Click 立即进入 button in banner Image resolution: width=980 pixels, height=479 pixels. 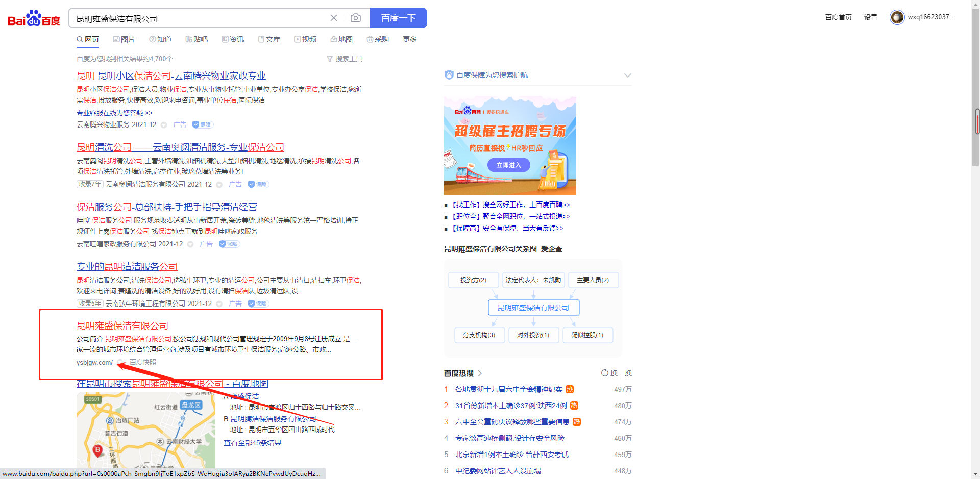[509, 165]
